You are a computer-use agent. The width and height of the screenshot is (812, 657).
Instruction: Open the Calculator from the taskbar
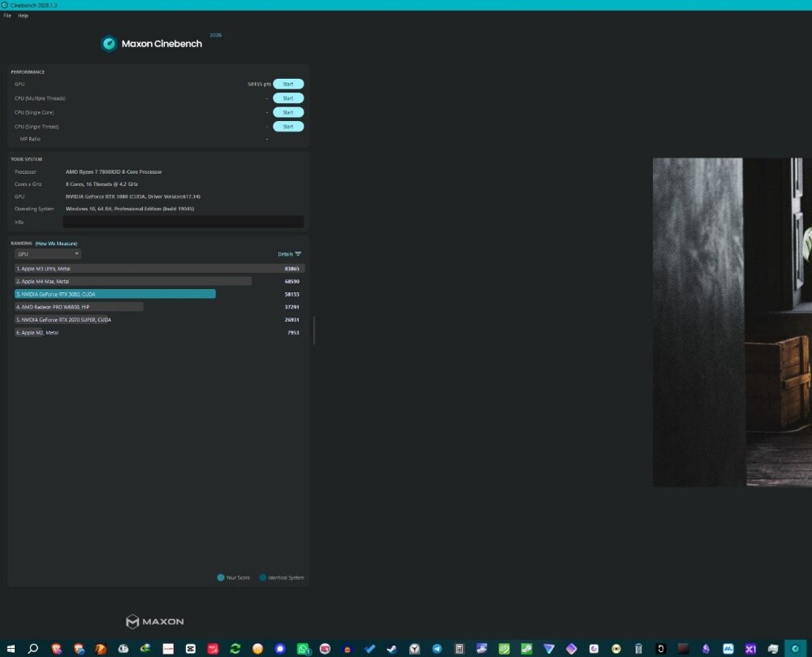tap(460, 649)
